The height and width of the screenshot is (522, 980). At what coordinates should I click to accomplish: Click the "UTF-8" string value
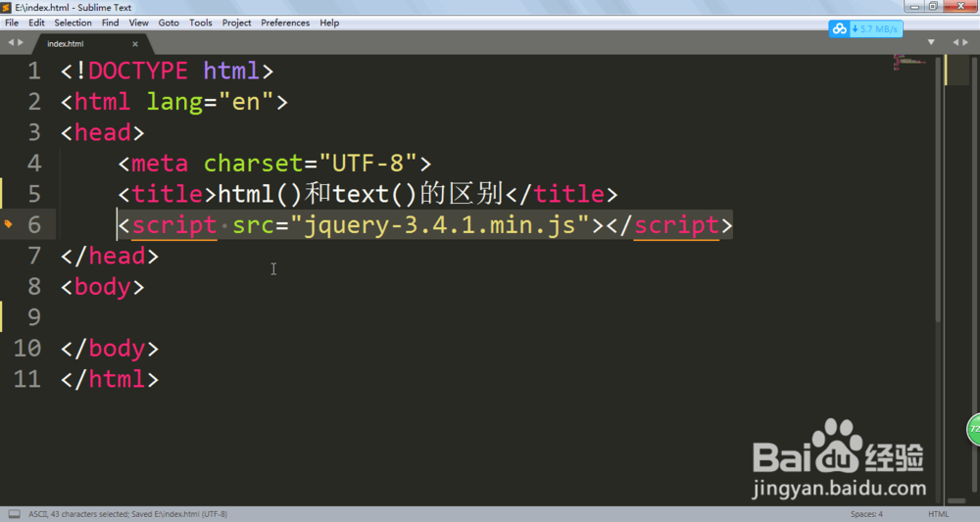click(x=368, y=164)
